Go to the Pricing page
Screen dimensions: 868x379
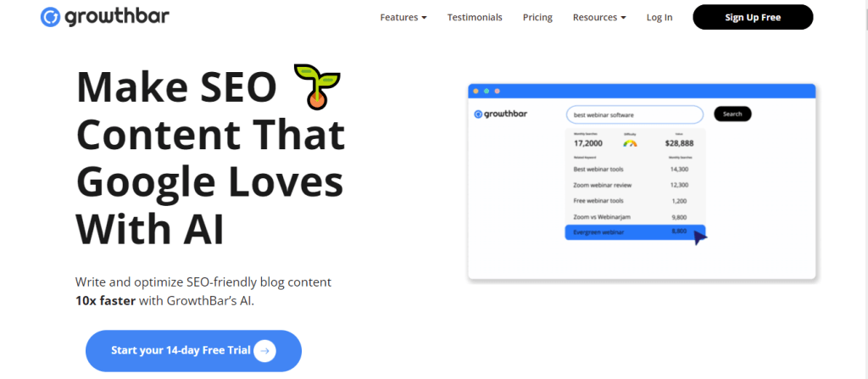pyautogui.click(x=537, y=17)
